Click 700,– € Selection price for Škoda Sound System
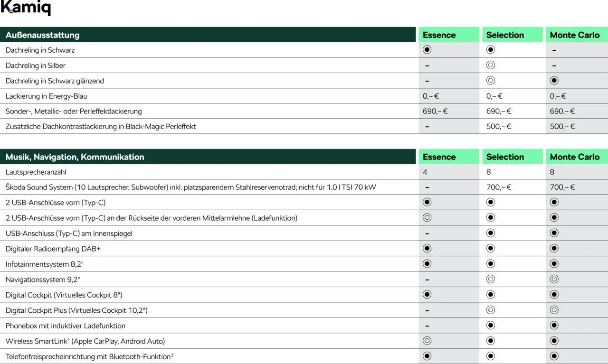 pyautogui.click(x=499, y=187)
